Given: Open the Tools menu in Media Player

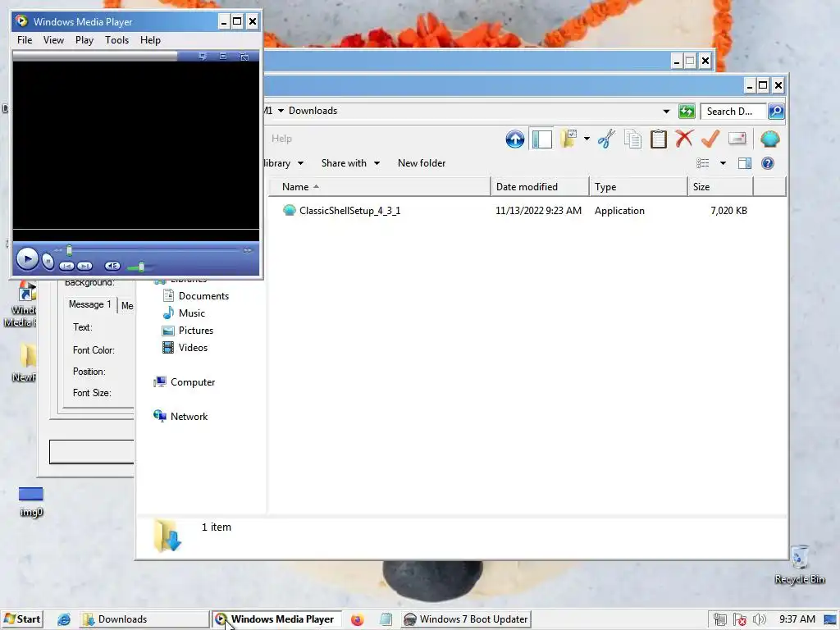Looking at the screenshot, I should (116, 40).
